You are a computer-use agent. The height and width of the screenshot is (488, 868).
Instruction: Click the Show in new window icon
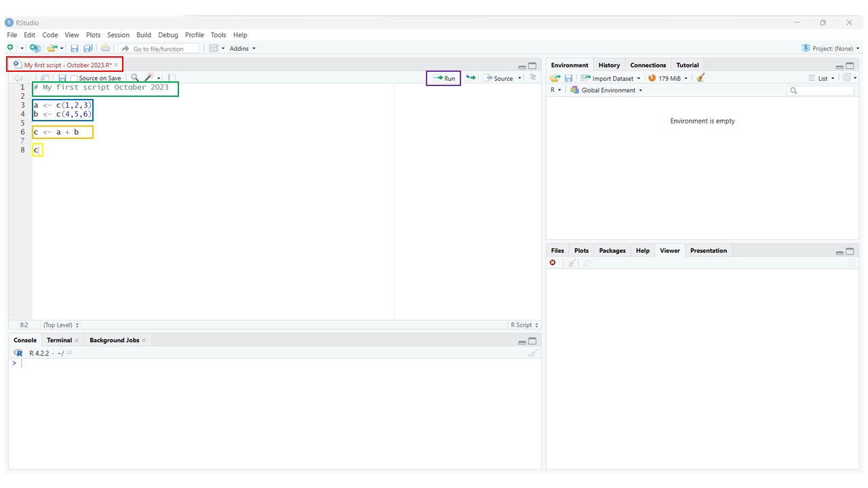pyautogui.click(x=45, y=78)
